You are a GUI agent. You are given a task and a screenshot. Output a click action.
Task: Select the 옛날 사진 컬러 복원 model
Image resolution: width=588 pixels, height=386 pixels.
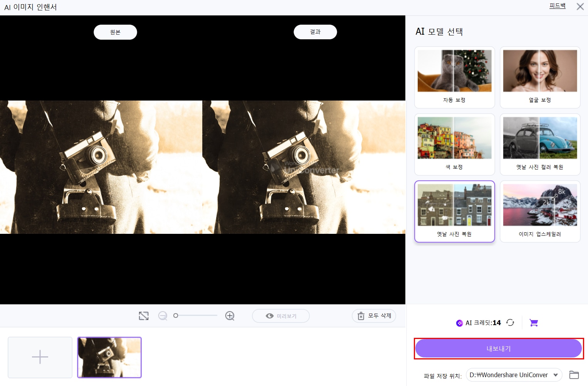540,144
